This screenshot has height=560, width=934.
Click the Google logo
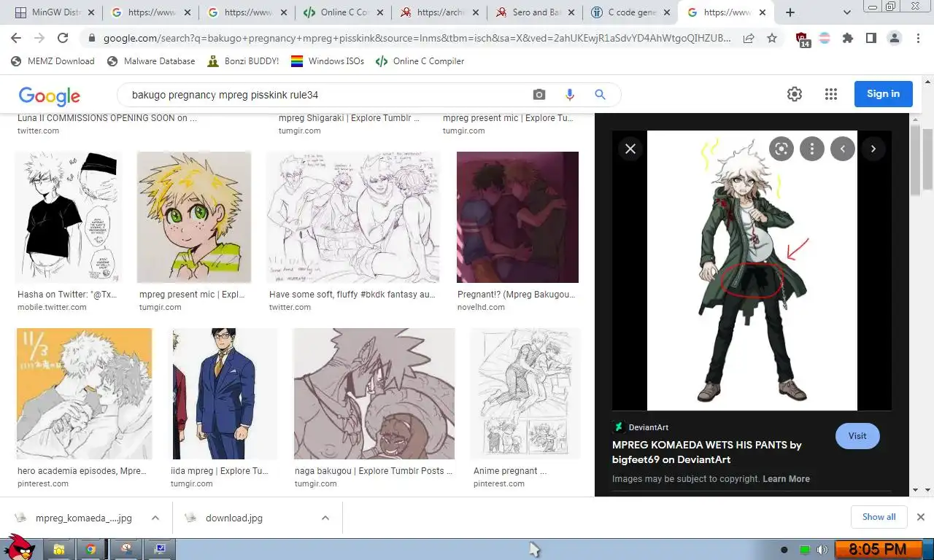50,96
